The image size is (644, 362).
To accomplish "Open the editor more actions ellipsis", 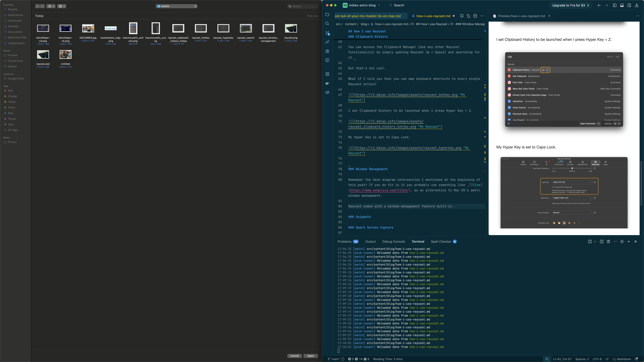I will click(x=482, y=16).
